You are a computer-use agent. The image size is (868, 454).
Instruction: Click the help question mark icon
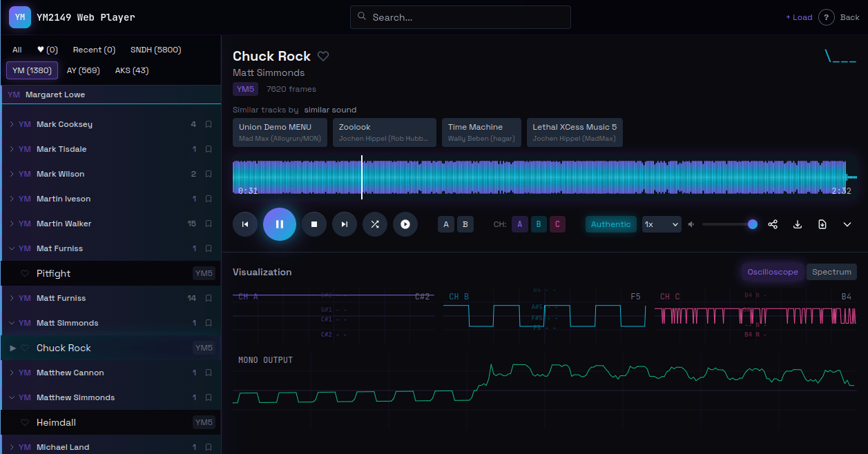click(x=827, y=17)
